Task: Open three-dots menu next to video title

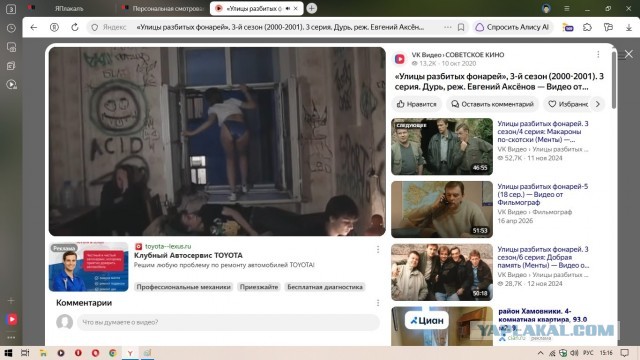Action: coord(598,55)
